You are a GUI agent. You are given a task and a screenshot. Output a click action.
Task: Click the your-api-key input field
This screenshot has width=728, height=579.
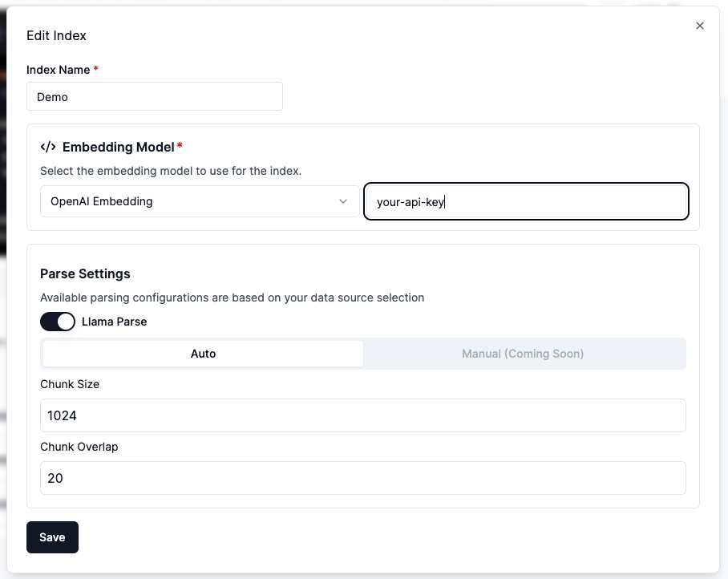(x=526, y=202)
